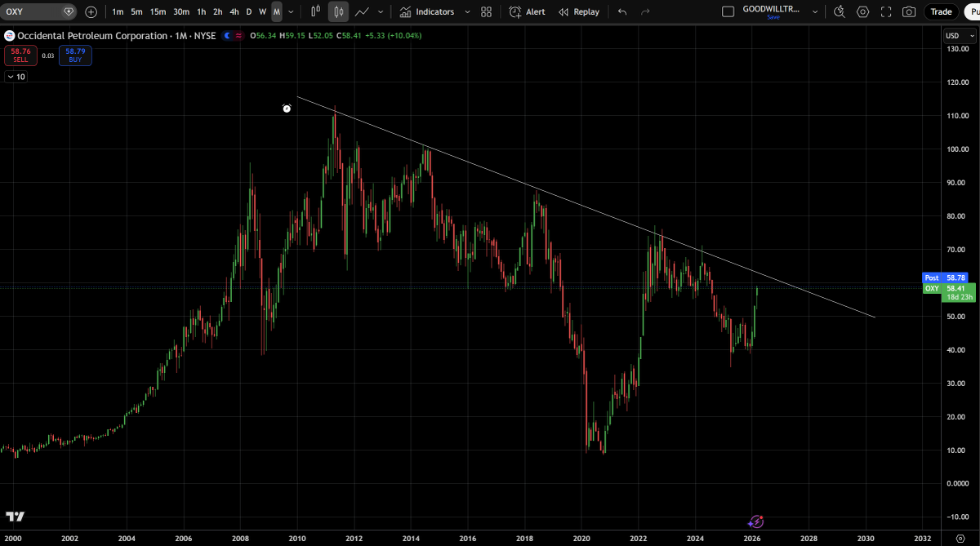This screenshot has height=546, width=980.
Task: Select the 30m timeframe
Action: point(181,12)
